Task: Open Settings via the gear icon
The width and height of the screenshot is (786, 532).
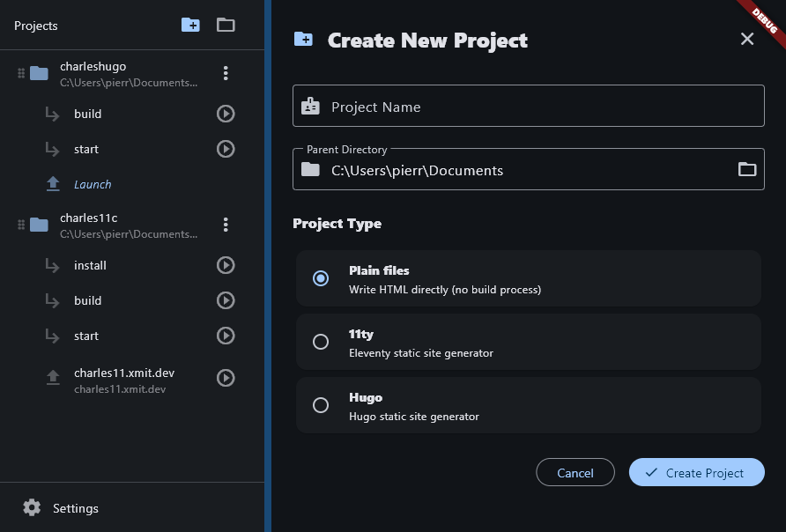Action: [32, 508]
